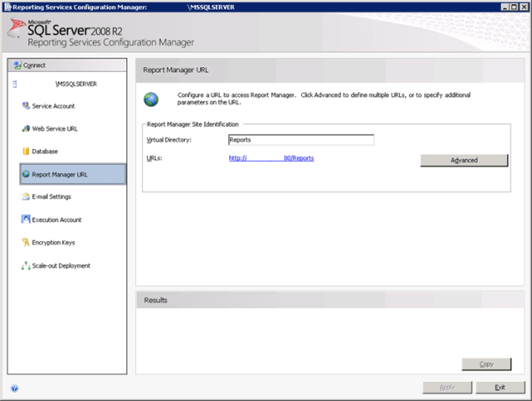Open the Reports URL hyperlink

click(271, 157)
